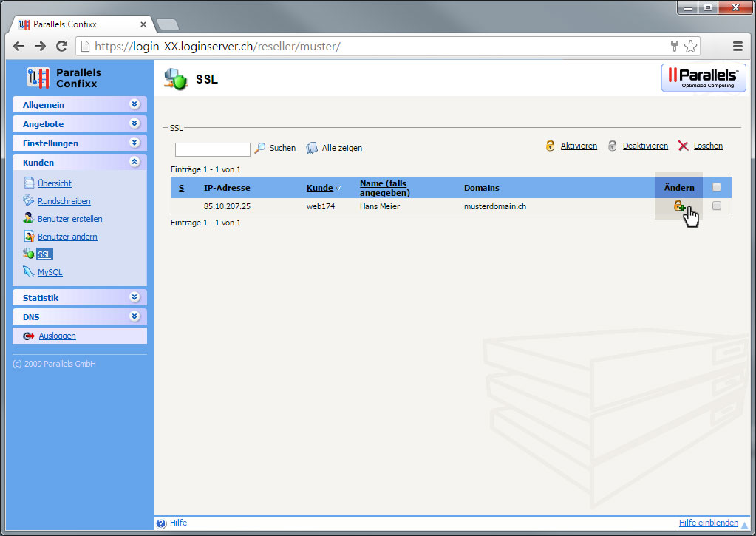Click the blue Hilfe question mark icon

click(161, 523)
